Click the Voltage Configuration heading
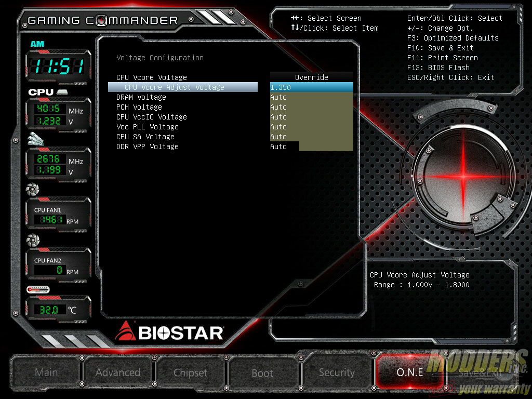The height and width of the screenshot is (399, 532). point(160,58)
